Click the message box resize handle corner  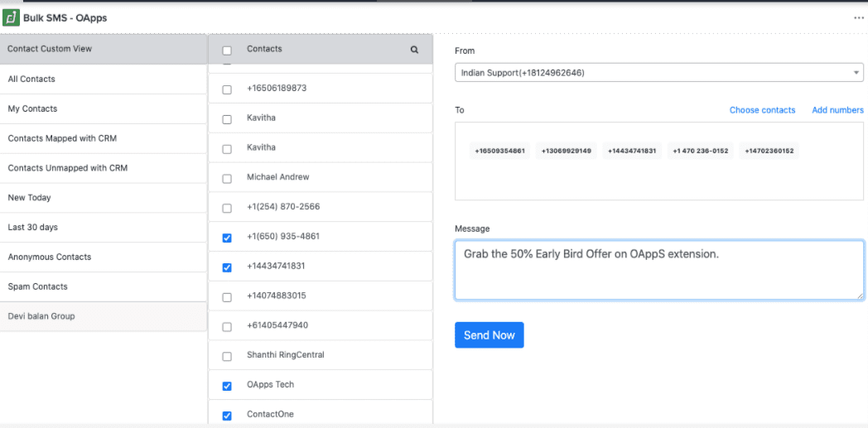click(860, 296)
